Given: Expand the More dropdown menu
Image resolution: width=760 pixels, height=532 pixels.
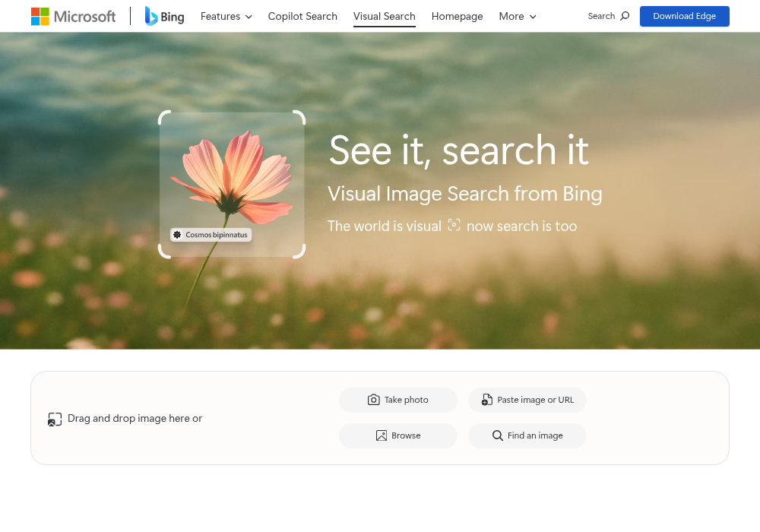Looking at the screenshot, I should point(517,17).
